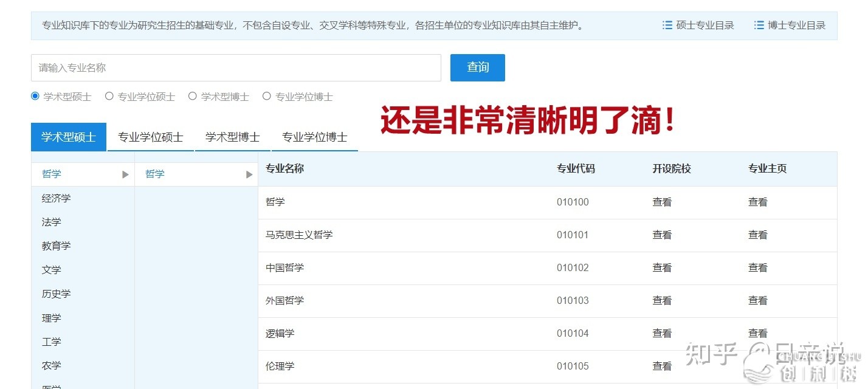868x389 pixels.
Task: Click the 专业主页 column header
Action: (768, 168)
